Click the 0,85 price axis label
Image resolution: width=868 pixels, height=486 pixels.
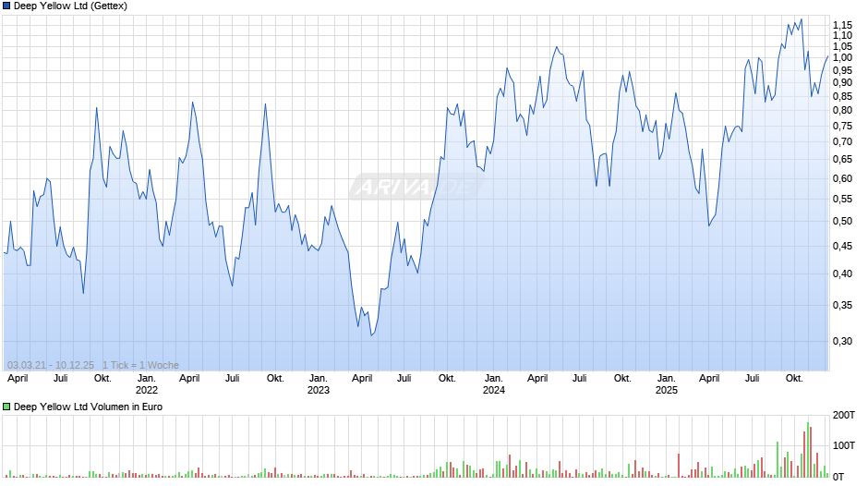click(842, 96)
